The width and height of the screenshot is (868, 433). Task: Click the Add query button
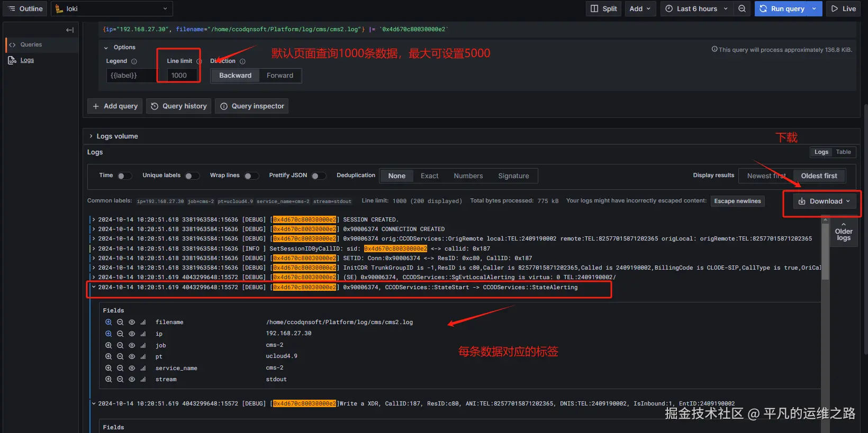[x=115, y=106]
